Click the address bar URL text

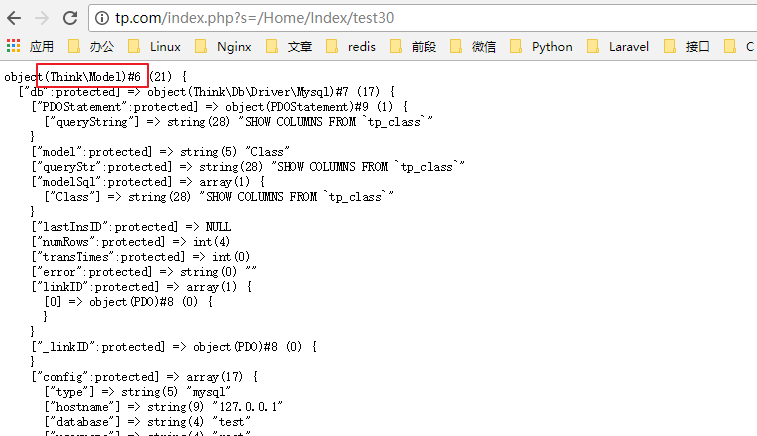250,18
